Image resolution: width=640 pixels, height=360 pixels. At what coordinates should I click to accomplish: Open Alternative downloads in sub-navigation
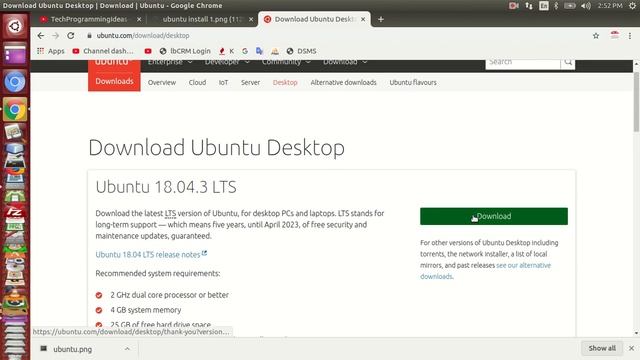(x=343, y=82)
